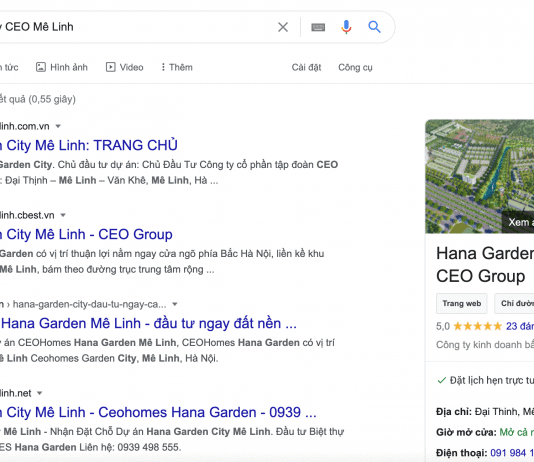Switch to the Video tab

click(125, 67)
